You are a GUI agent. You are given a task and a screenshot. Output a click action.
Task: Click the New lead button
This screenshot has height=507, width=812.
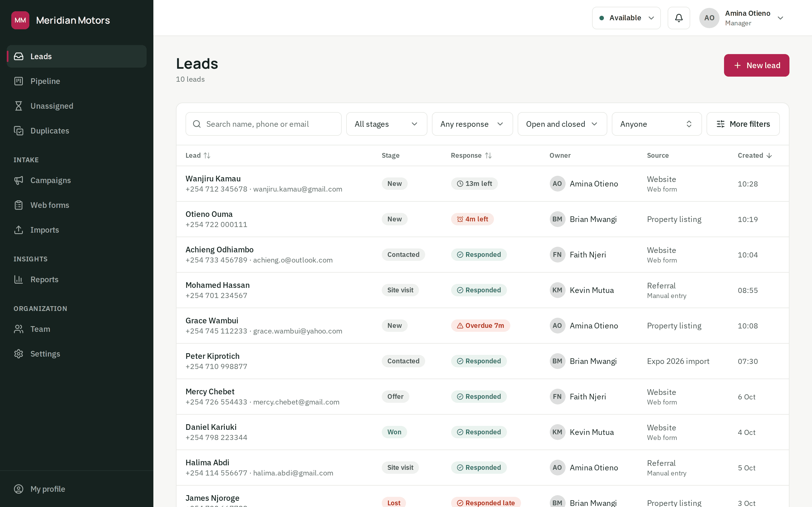click(756, 65)
